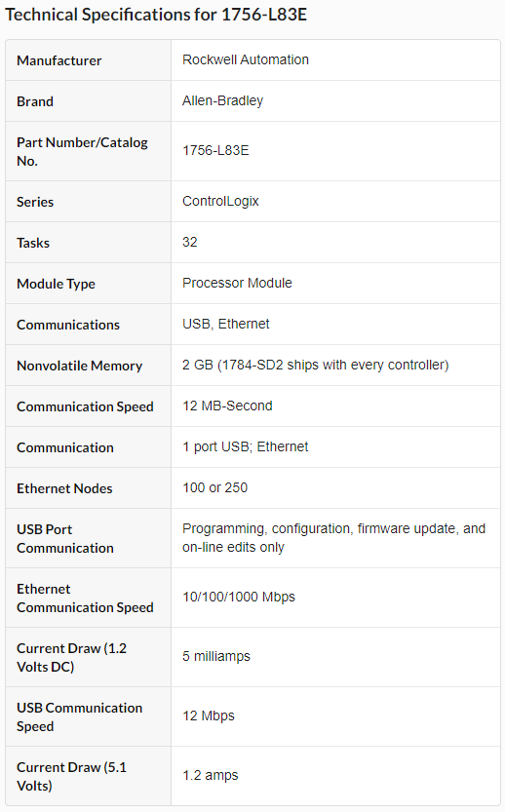Click the Allen-Bradley brand value
The image size is (505, 812).
pos(222,101)
